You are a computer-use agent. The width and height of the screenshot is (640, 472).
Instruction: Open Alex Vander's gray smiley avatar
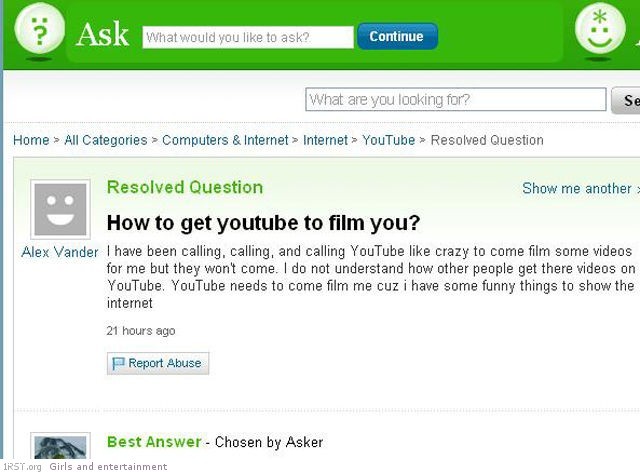coord(60,209)
